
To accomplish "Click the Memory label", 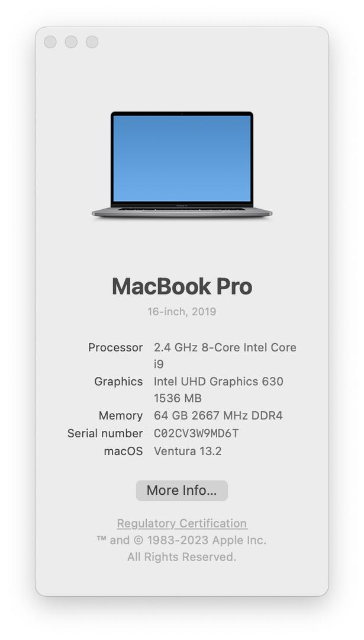I will point(121,415).
